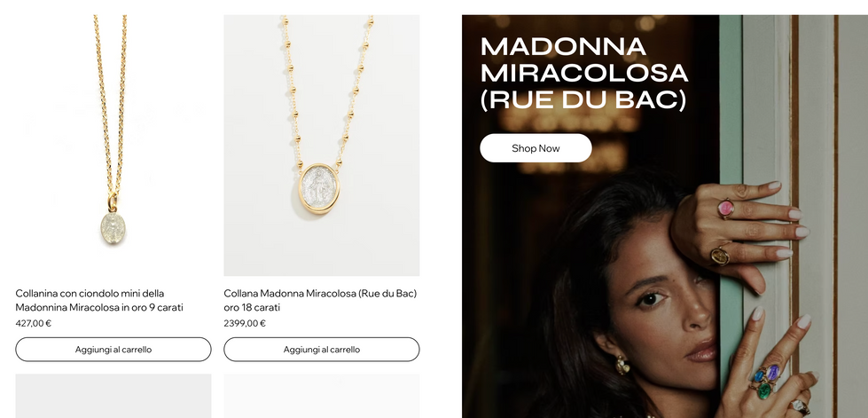This screenshot has width=868, height=418.
Task: Click the small oval medal on the first necklace
Action: pyautogui.click(x=113, y=228)
